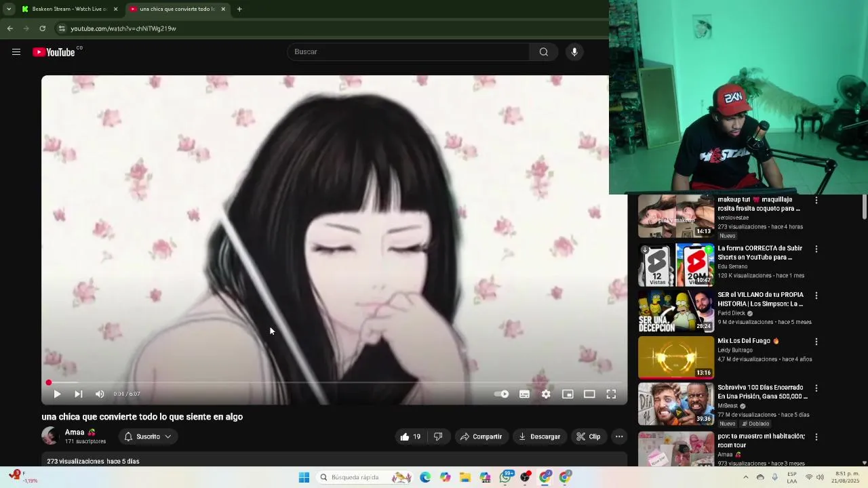Open File Explorer from taskbar

point(465,477)
